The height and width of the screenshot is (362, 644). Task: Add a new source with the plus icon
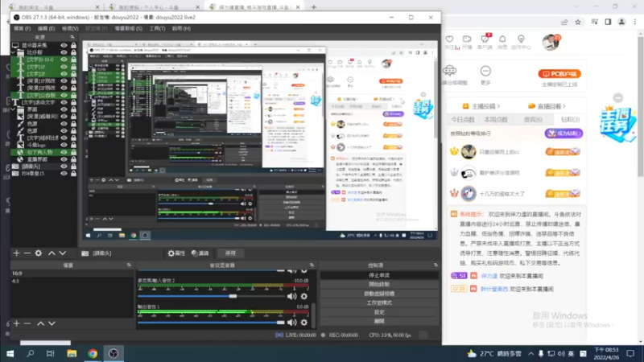point(16,253)
